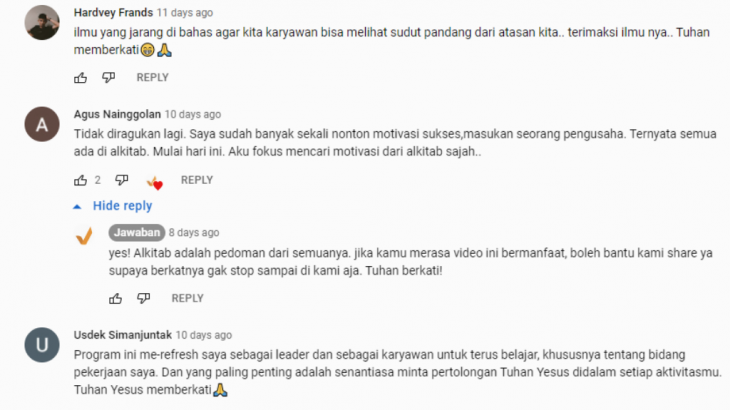Reply to Hardvey Frands' comment
The width and height of the screenshot is (730, 410).
[x=152, y=77]
